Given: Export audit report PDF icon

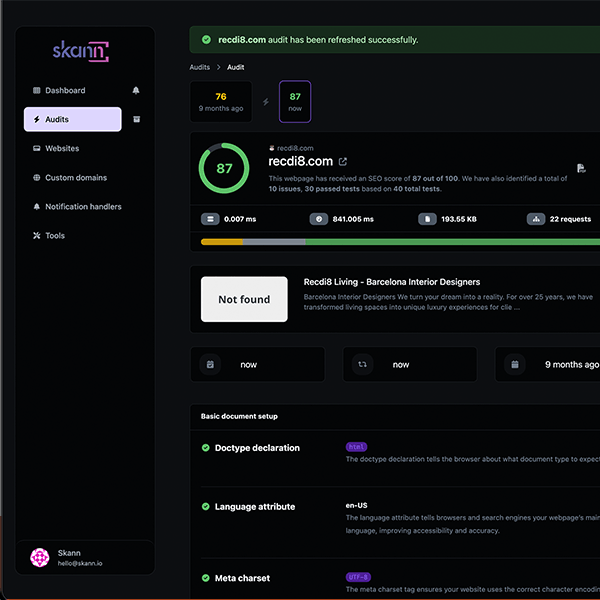Looking at the screenshot, I should coord(581,168).
